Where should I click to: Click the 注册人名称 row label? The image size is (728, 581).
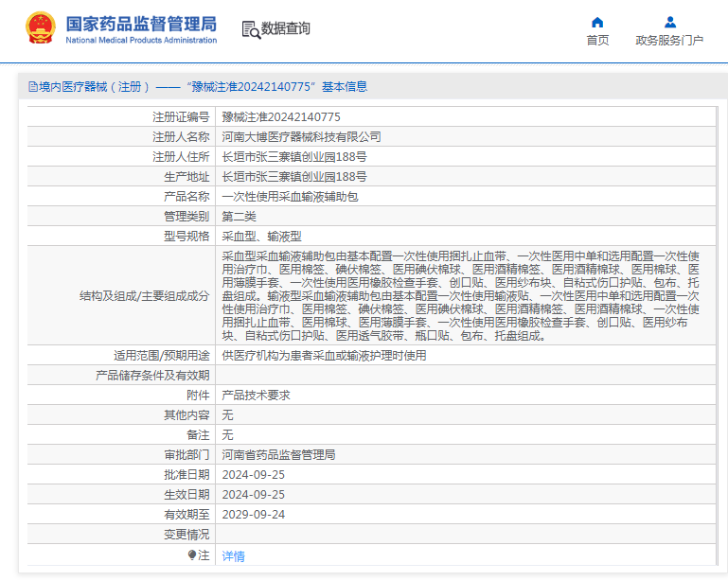tap(181, 137)
